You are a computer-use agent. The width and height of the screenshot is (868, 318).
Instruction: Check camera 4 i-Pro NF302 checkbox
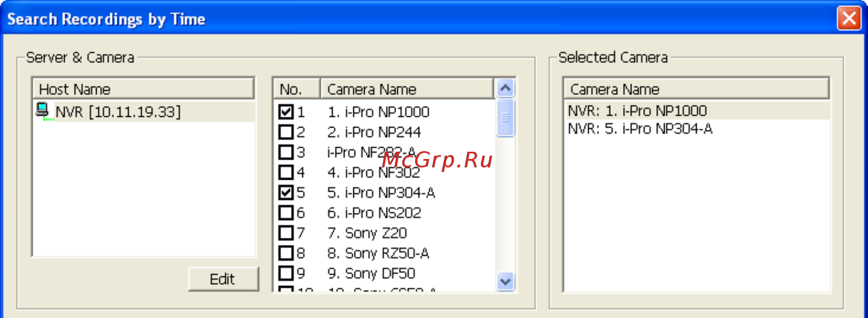tap(286, 172)
